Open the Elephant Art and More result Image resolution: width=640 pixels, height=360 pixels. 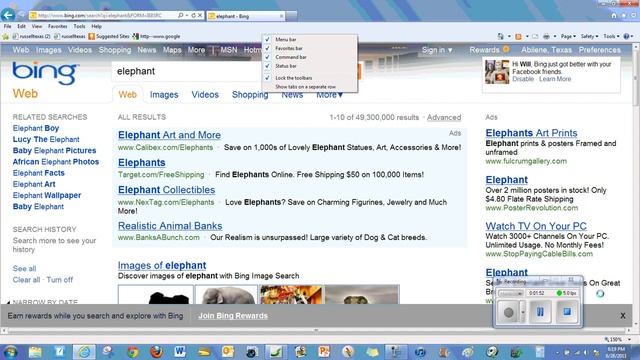169,135
